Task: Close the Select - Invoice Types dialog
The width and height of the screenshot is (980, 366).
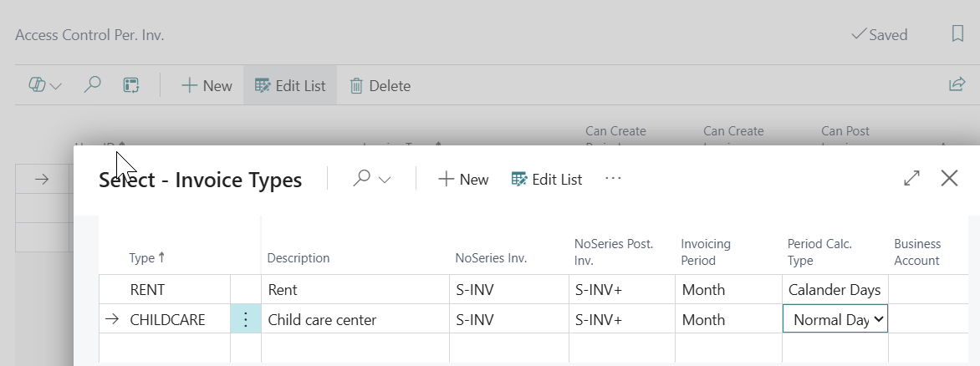Action: 949,179
